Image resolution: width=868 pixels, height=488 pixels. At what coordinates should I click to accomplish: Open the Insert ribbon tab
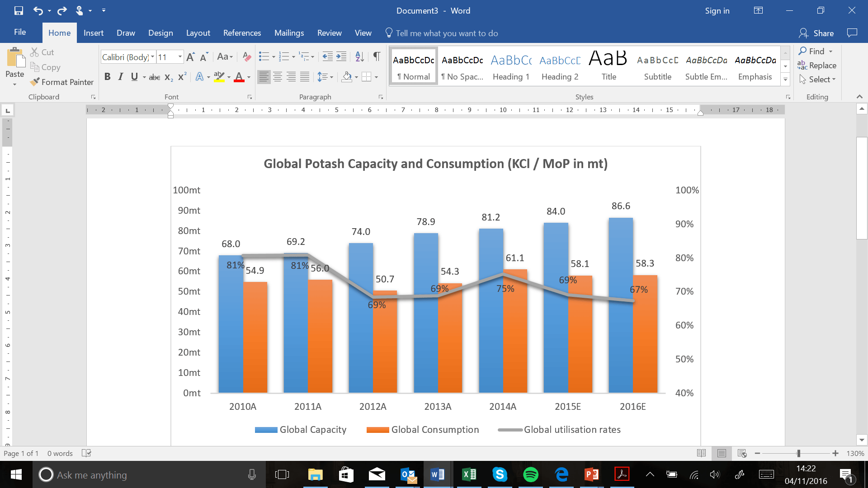coord(93,33)
